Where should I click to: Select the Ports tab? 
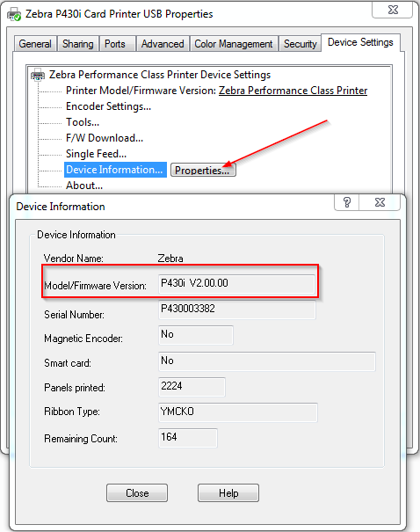[x=115, y=44]
